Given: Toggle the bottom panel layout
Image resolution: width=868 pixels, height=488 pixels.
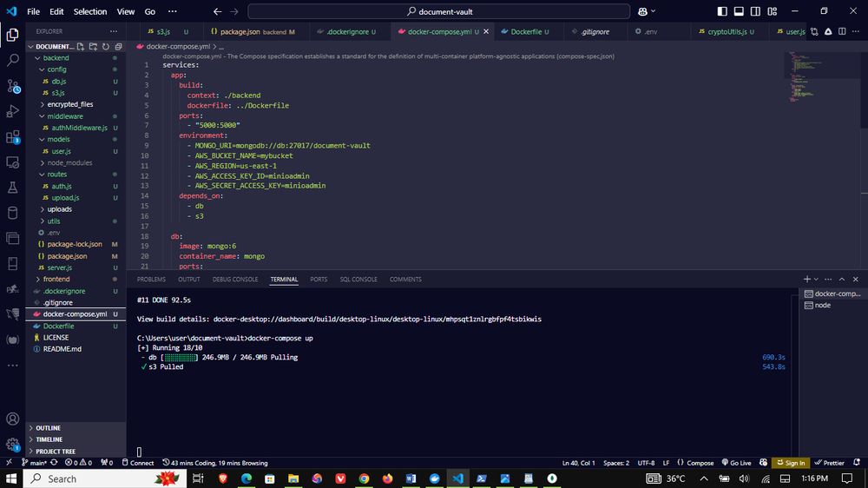Looking at the screenshot, I should point(739,11).
